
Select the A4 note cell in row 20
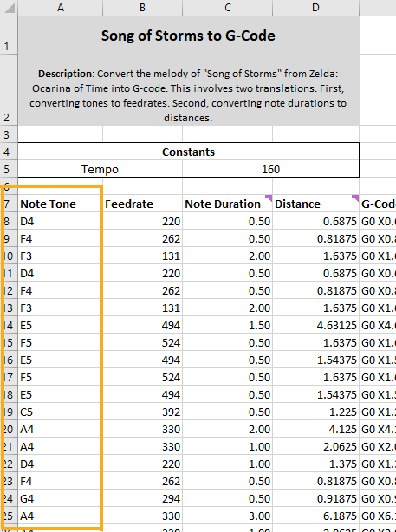point(61,429)
